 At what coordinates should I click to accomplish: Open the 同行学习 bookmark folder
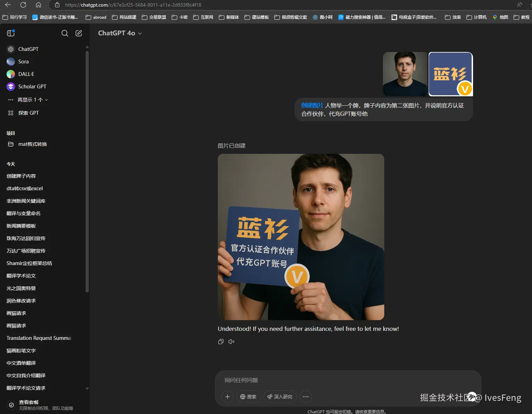15,17
